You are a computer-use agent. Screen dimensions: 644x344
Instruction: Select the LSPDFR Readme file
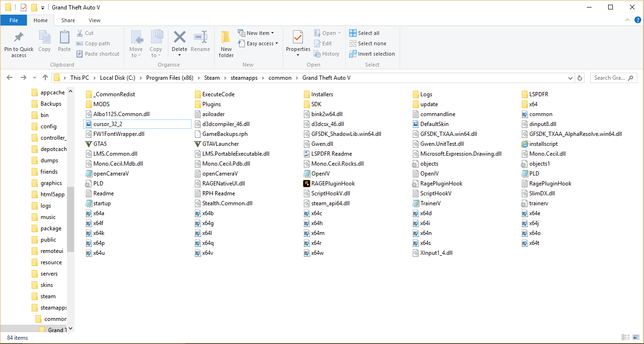pyautogui.click(x=328, y=154)
